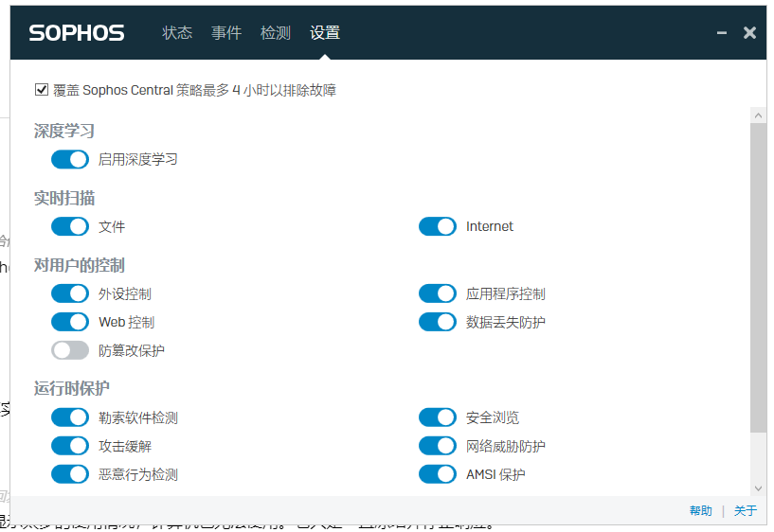Open the 关于 link

(x=746, y=511)
